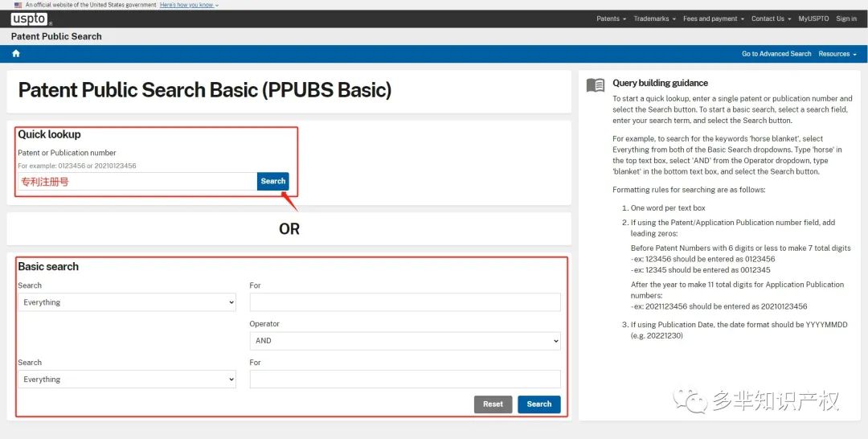This screenshot has width=868, height=439.
Task: Open the Patents menu
Action: point(611,18)
